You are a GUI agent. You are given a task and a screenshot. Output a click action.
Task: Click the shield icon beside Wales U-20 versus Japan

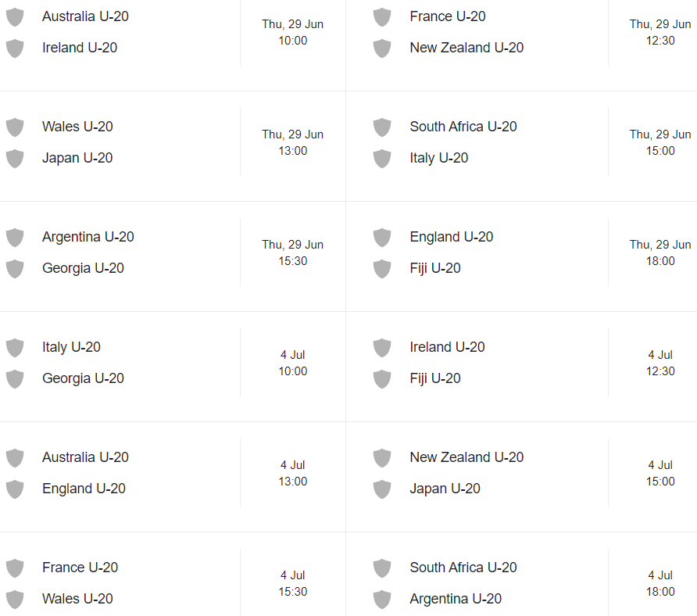pyautogui.click(x=15, y=127)
